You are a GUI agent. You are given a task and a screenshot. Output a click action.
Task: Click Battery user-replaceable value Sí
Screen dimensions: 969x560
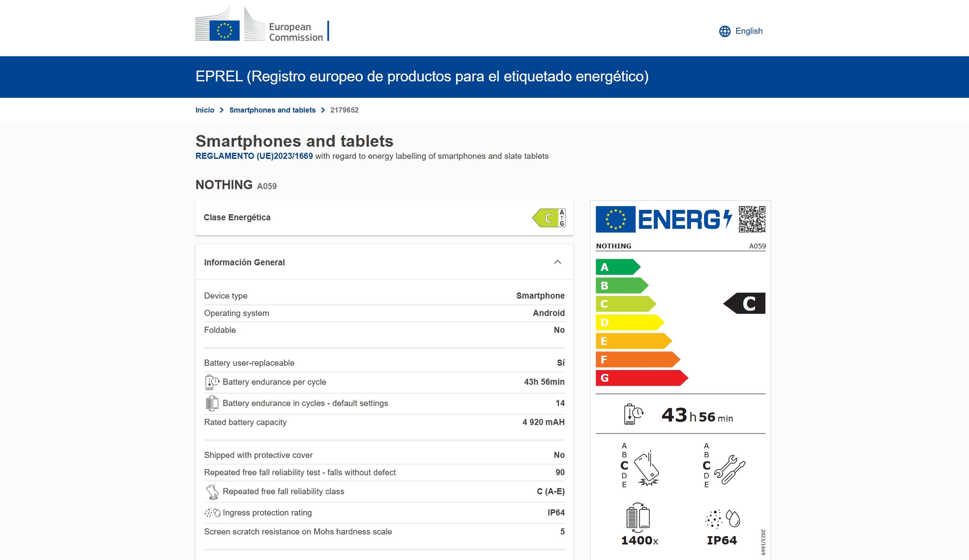561,363
